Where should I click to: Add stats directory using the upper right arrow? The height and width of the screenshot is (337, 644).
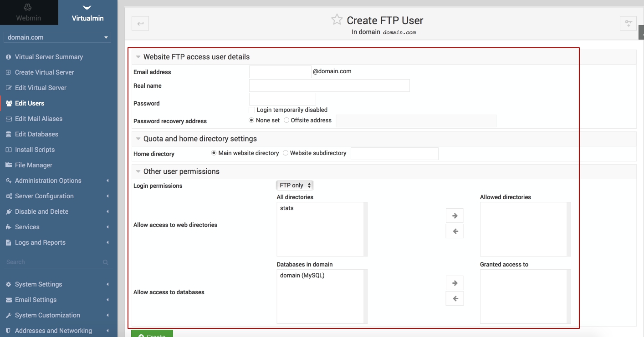455,216
